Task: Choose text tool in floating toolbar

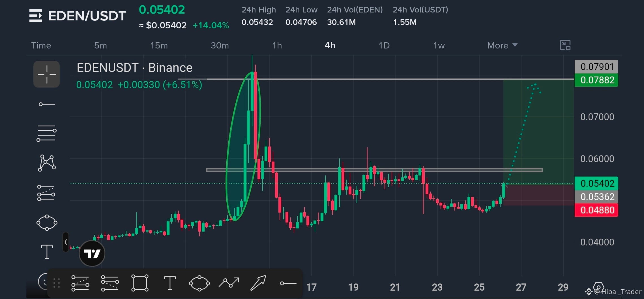Action: coord(170,283)
